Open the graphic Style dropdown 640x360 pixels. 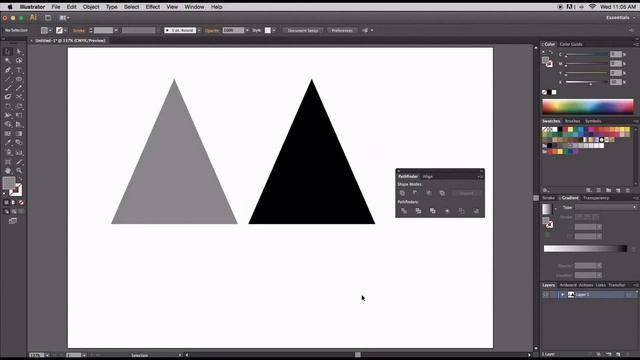274,30
